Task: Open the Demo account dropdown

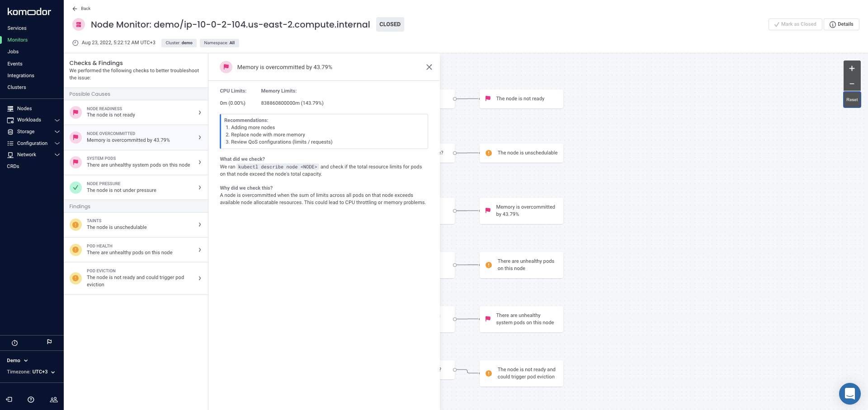Action: click(x=17, y=360)
